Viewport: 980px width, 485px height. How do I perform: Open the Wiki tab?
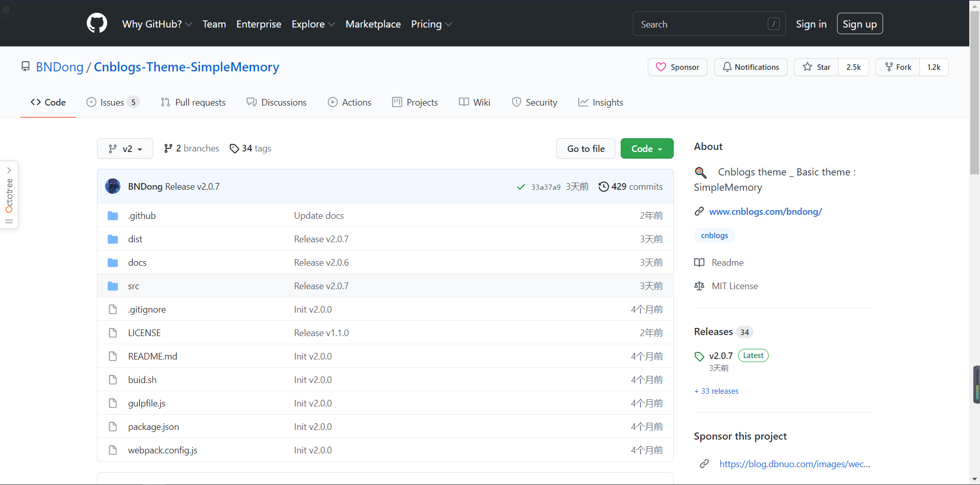pos(475,102)
